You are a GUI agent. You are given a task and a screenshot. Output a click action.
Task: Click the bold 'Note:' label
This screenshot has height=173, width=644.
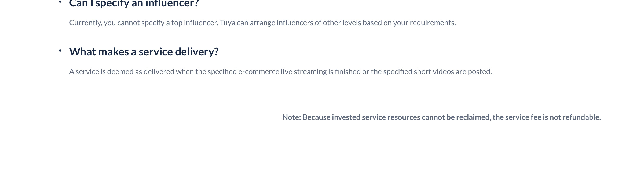[292, 117]
